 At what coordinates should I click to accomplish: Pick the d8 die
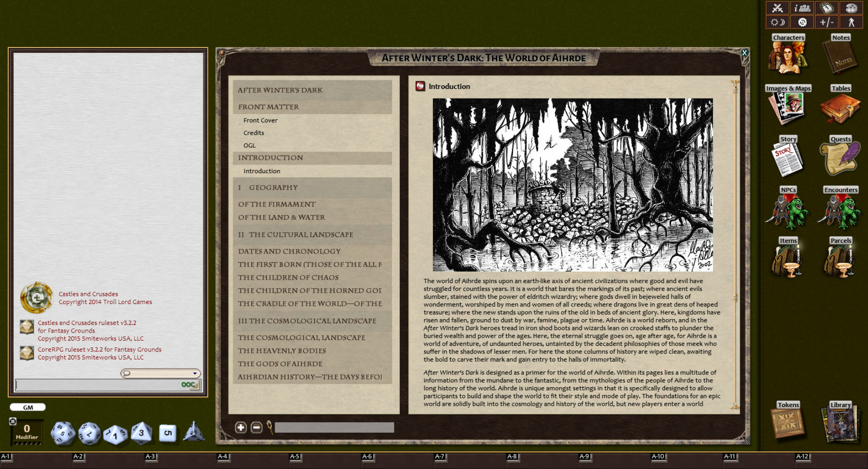click(141, 433)
